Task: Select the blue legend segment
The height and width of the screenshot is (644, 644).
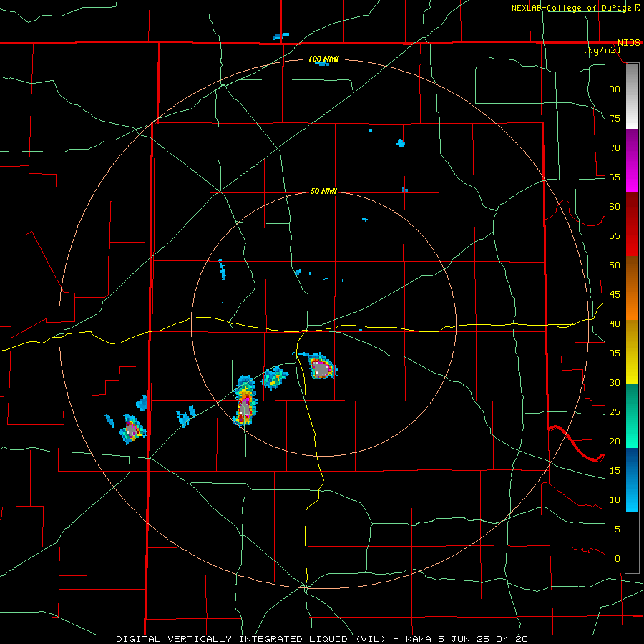Action: click(x=632, y=479)
